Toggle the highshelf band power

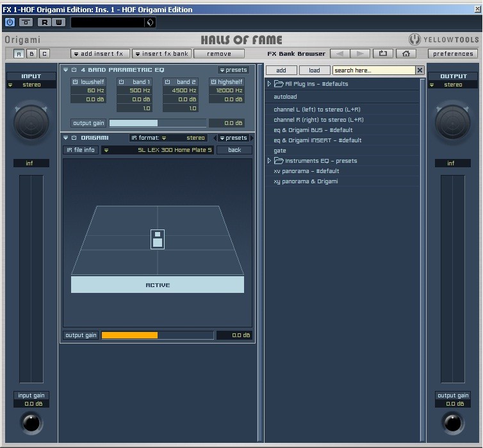[x=213, y=82]
